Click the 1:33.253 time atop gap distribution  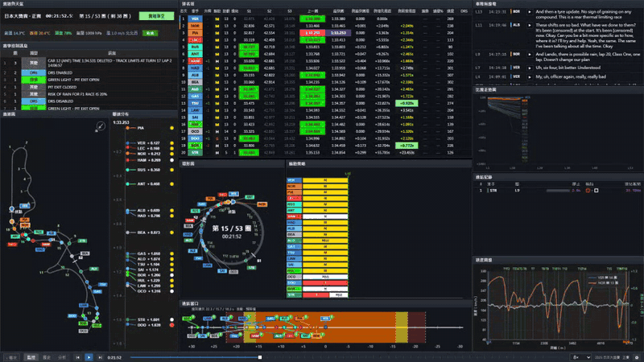pyautogui.click(x=122, y=122)
